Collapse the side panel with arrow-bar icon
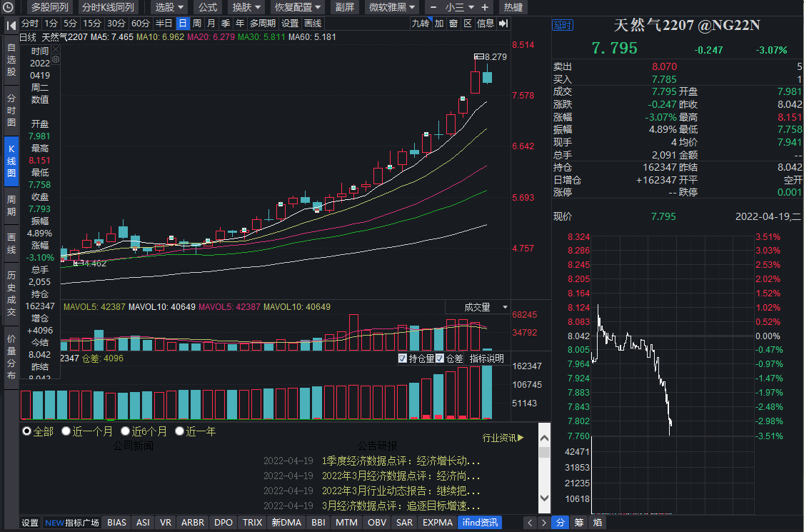The width and height of the screenshot is (804, 532). pyautogui.click(x=503, y=24)
